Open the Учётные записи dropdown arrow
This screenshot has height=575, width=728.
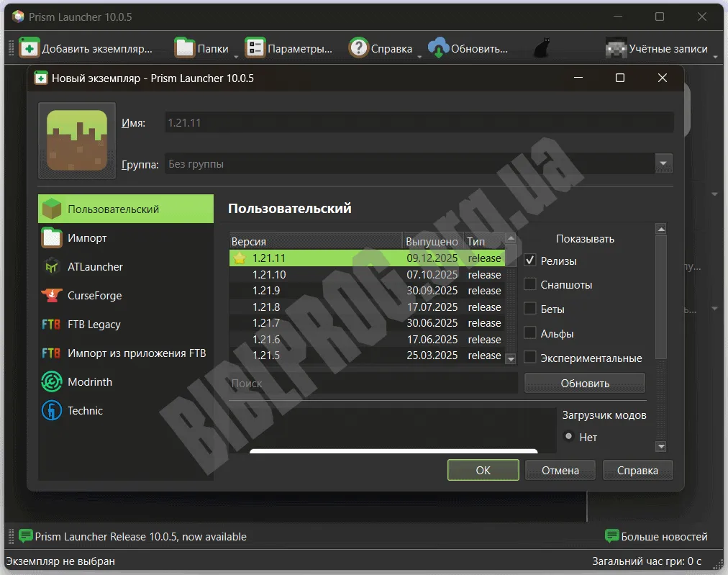point(715,57)
